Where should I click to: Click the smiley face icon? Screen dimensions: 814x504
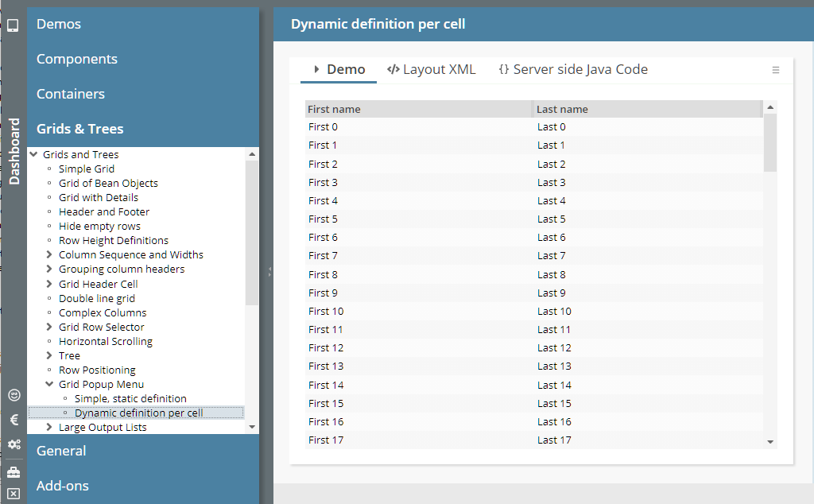(x=14, y=395)
